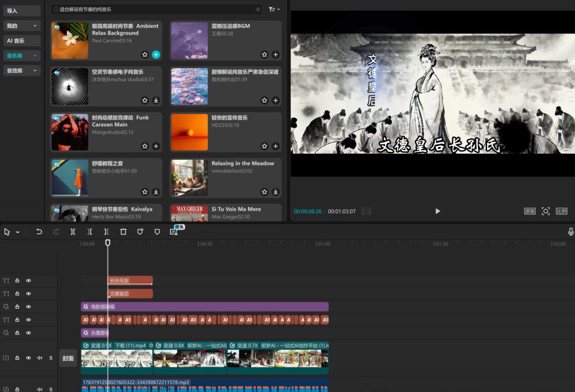Undo the last edit in the toolbar

[x=38, y=232]
